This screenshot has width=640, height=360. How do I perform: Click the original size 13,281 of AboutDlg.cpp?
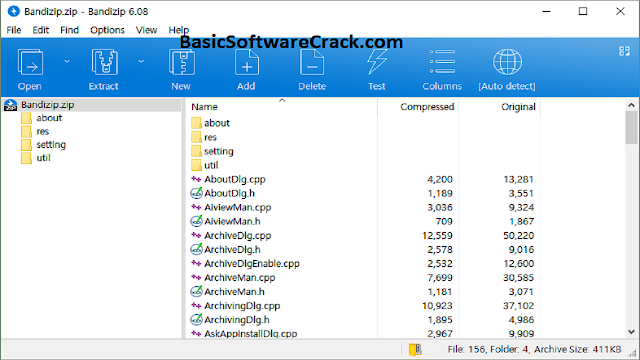(x=518, y=179)
